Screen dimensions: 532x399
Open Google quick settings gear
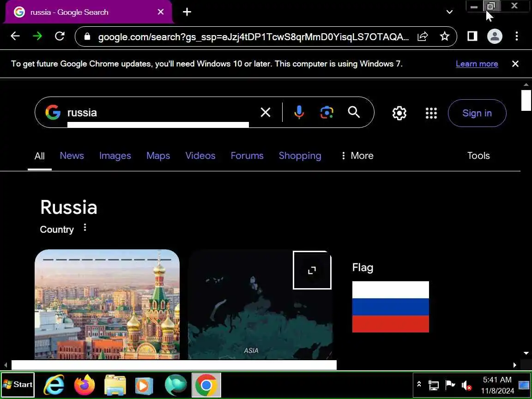(x=399, y=113)
